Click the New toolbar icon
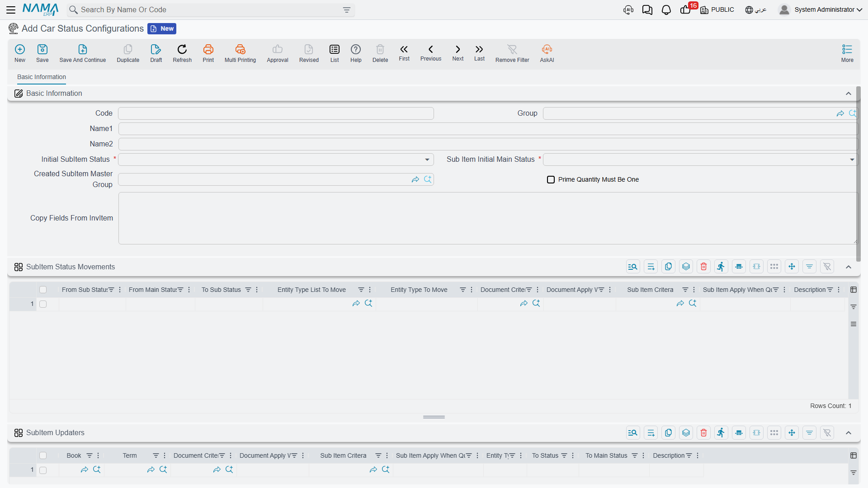This screenshot has width=868, height=488. 20,53
